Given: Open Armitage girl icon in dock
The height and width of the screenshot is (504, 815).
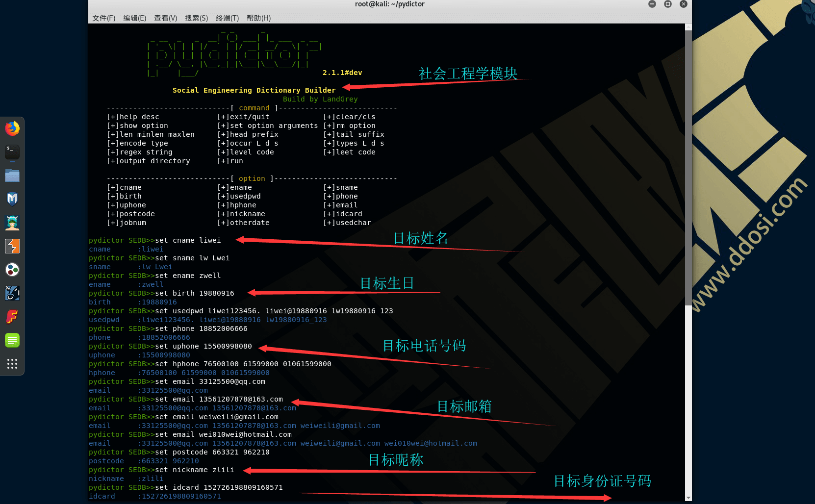Looking at the screenshot, I should (x=12, y=223).
